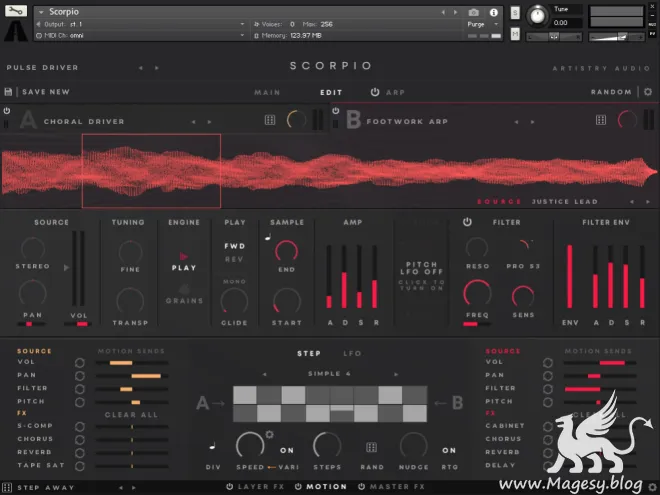Toggle the ARP power button
Viewport: 660px width, 495px height.
tap(375, 92)
